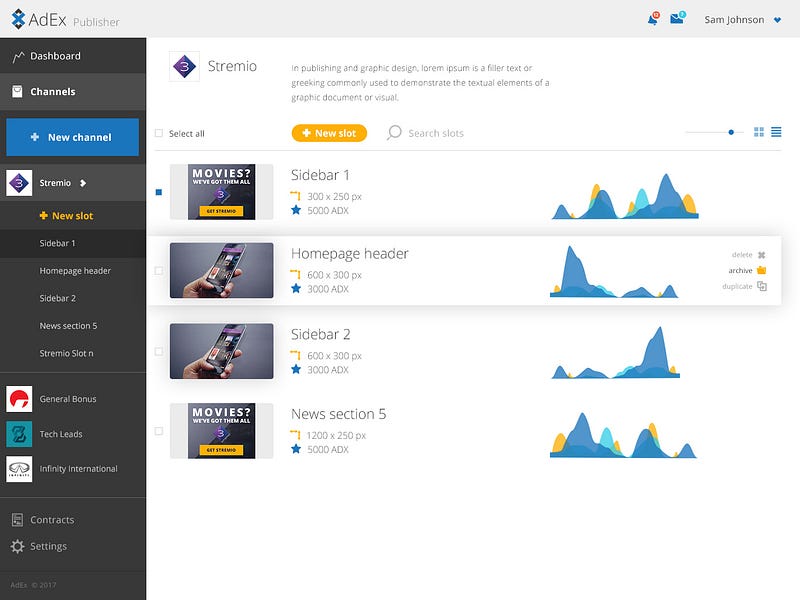This screenshot has width=800, height=600.
Task: Click the Sidebar 1 dimensions icon
Action: (295, 196)
